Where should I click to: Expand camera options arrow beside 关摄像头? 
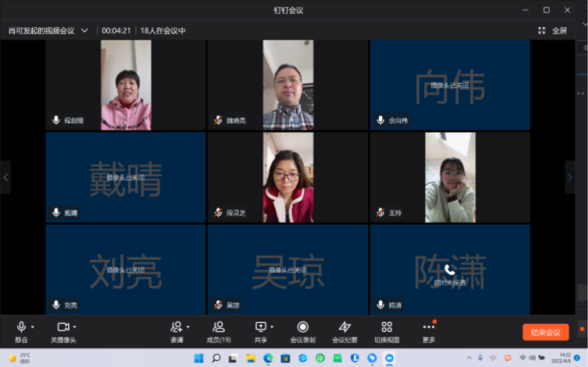coord(75,327)
